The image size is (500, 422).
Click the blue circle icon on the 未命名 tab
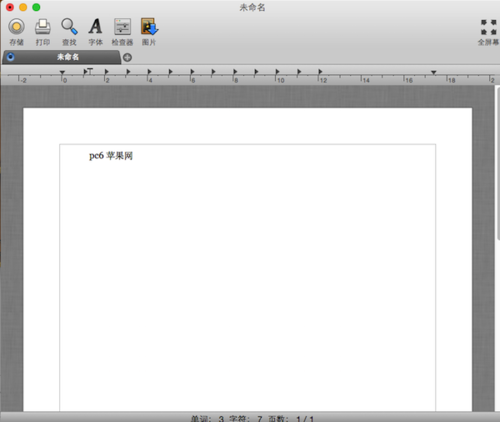click(x=10, y=57)
